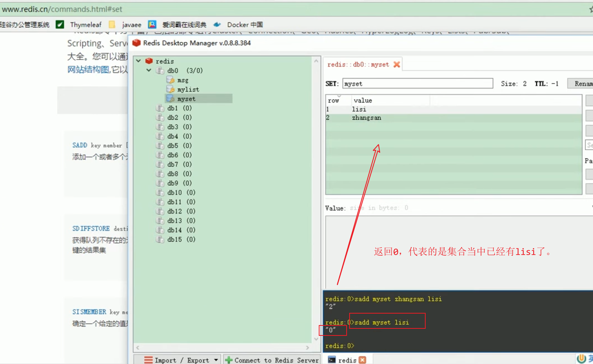
Task: Click tree panel horizontal scroll left arrow
Action: tap(138, 348)
